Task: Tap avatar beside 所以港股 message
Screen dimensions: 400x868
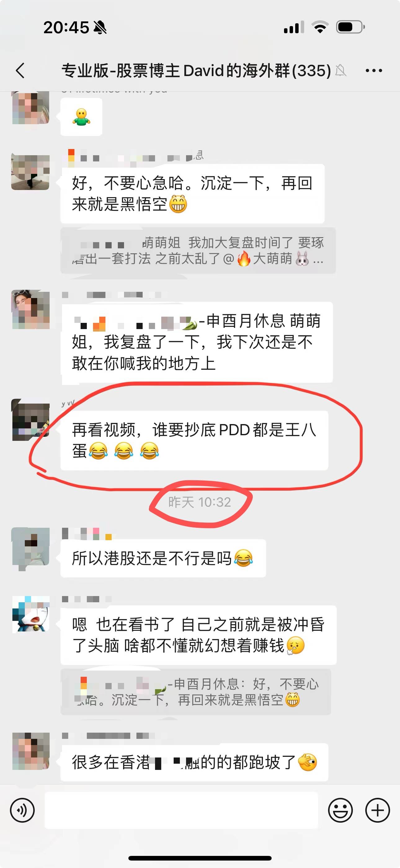Action: 31,547
